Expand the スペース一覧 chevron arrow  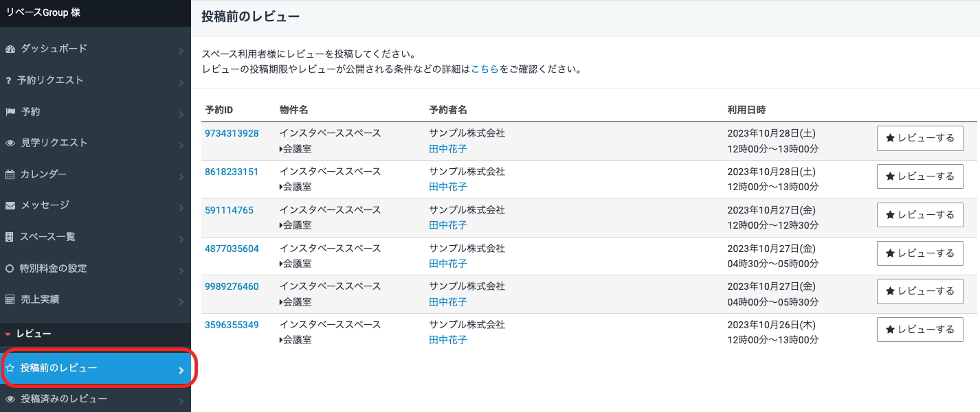[x=181, y=239]
